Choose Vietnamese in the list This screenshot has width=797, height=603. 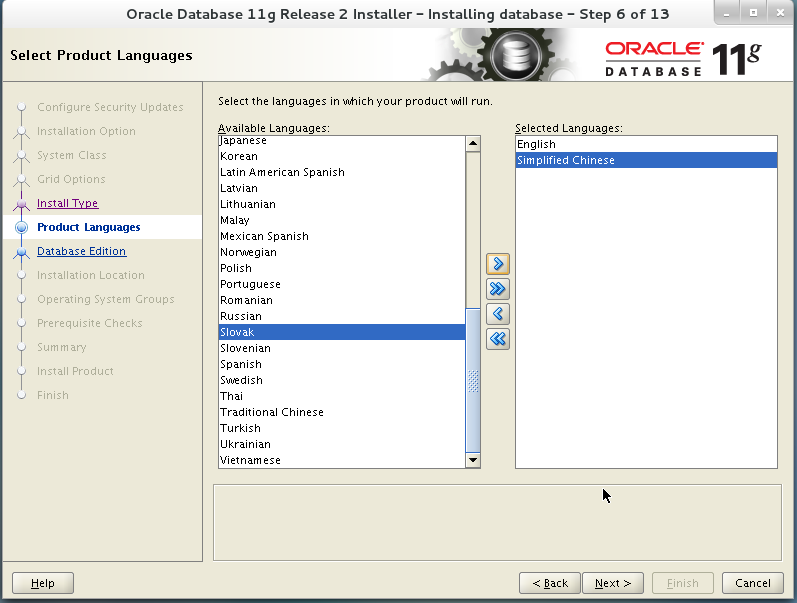point(342,460)
